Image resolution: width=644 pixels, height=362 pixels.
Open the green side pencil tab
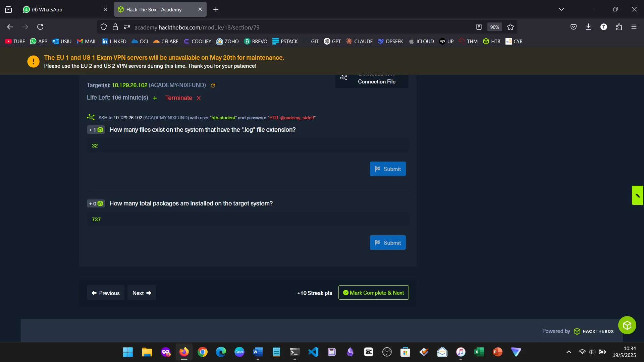(637, 195)
